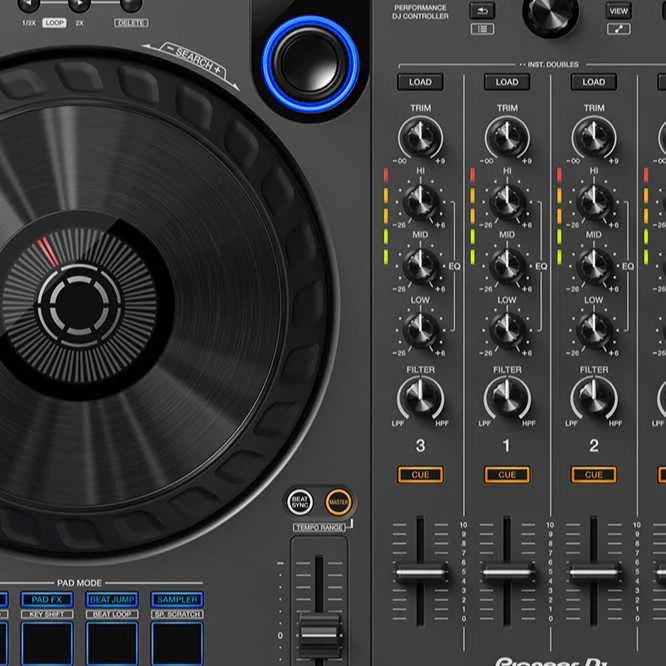Select SAMPLER pad mode
The width and height of the screenshot is (666, 666).
[x=177, y=600]
